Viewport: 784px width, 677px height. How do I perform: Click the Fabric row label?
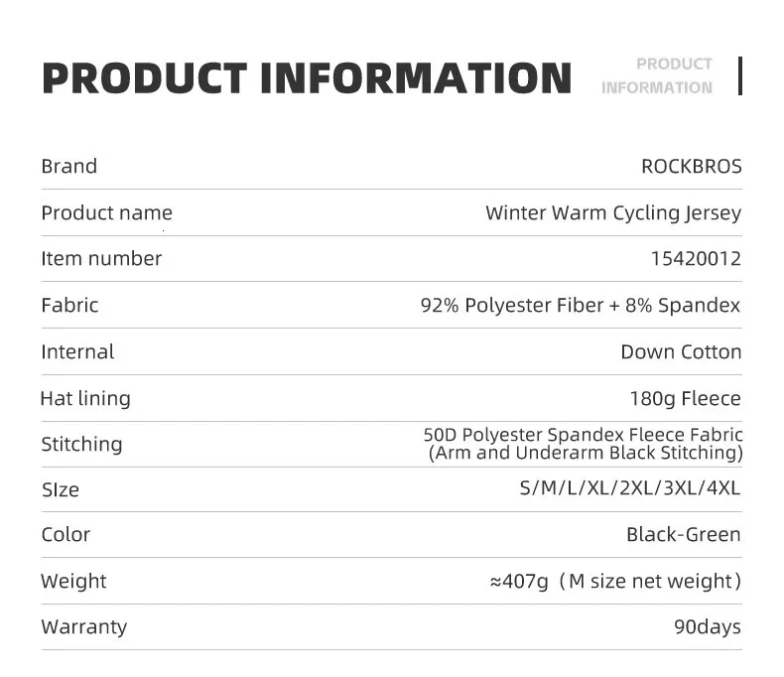click(69, 305)
